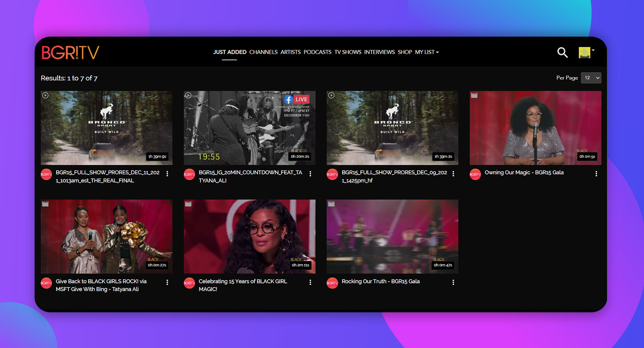
Task: Click BGRTV channel avatar beside BGR15_FULL_SHOW_PRORES_DEC_09
Action: [332, 175]
